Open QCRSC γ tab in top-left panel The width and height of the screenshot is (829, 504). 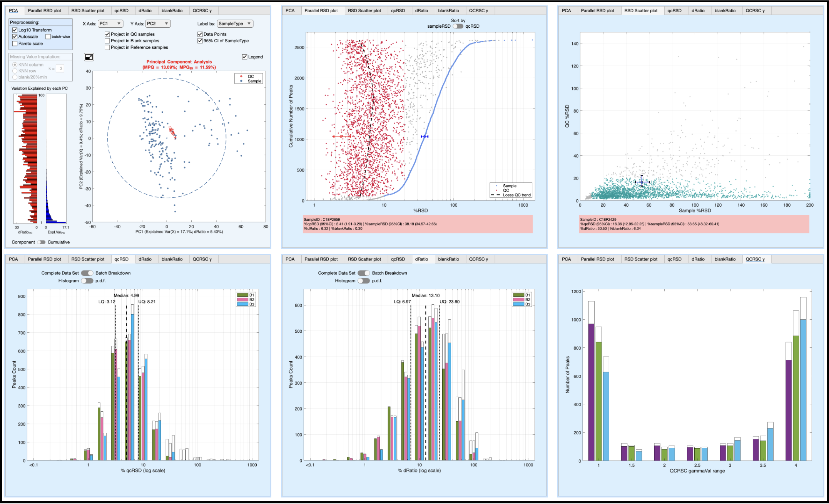click(x=202, y=11)
